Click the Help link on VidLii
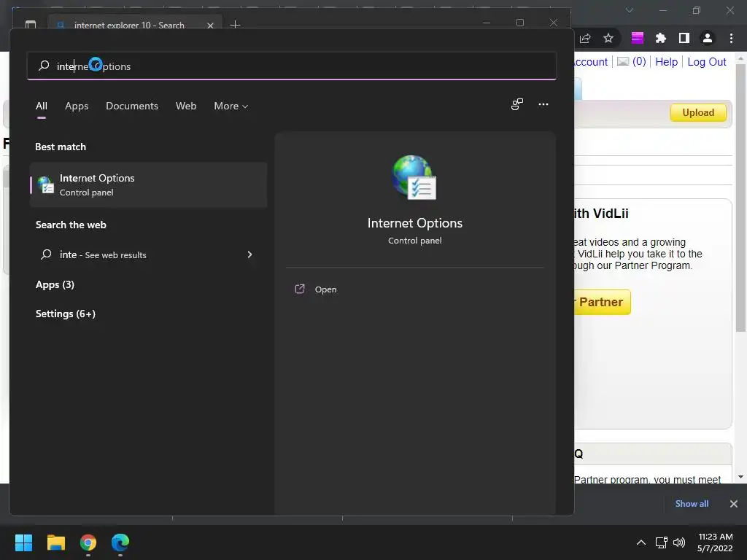747x560 pixels. [x=666, y=62]
